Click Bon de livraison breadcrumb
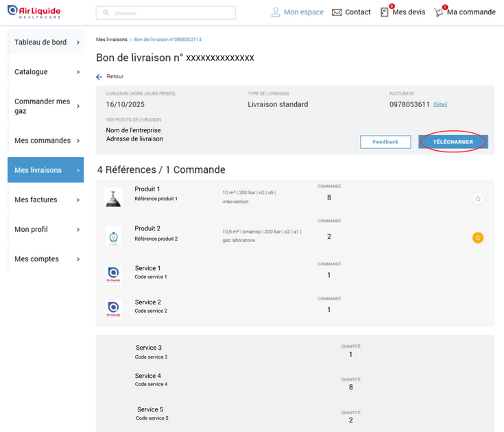This screenshot has width=504, height=432. click(168, 40)
